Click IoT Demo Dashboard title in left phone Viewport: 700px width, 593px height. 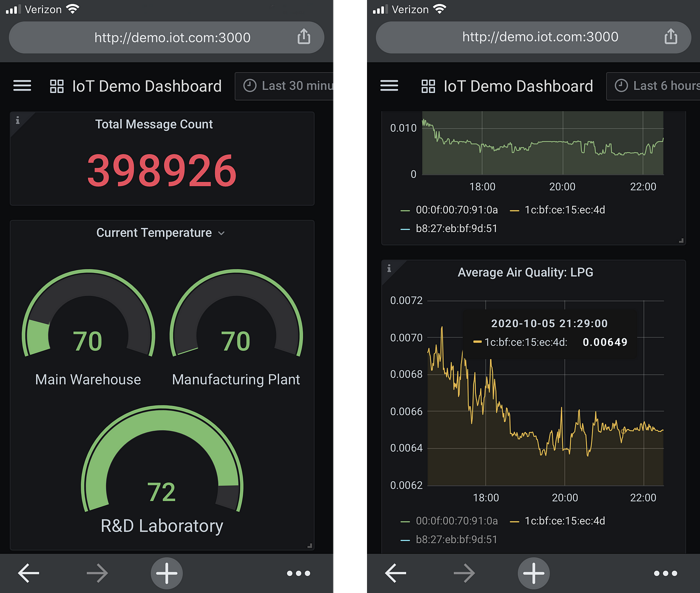click(x=146, y=86)
